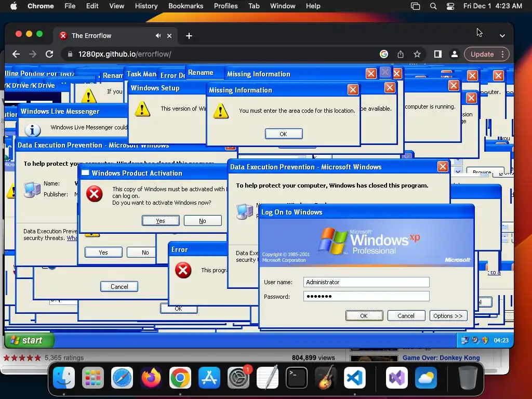The height and width of the screenshot is (399, 532).
Task: Launch GarageBand from the Dock
Action: (326, 378)
